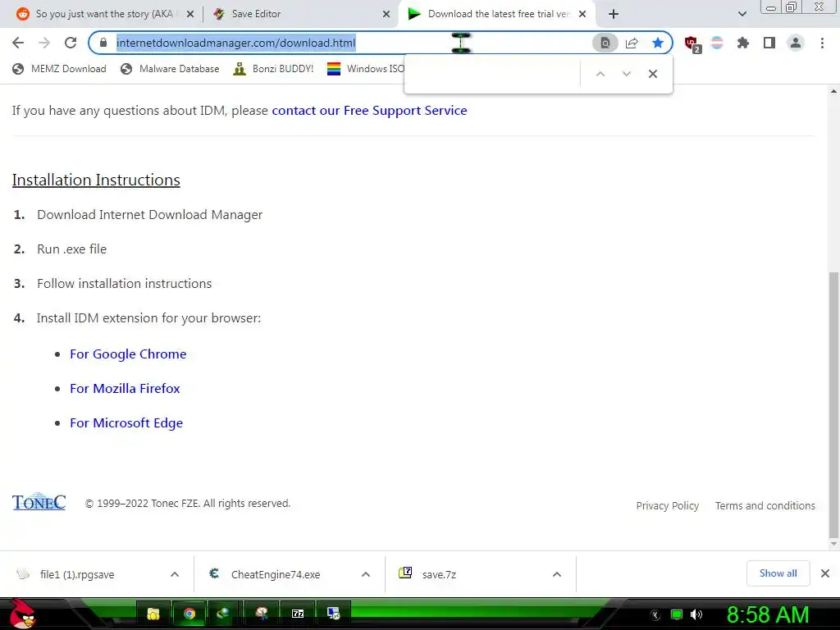
Task: Open the For Microsoft Edge extension link
Action: [x=126, y=422]
